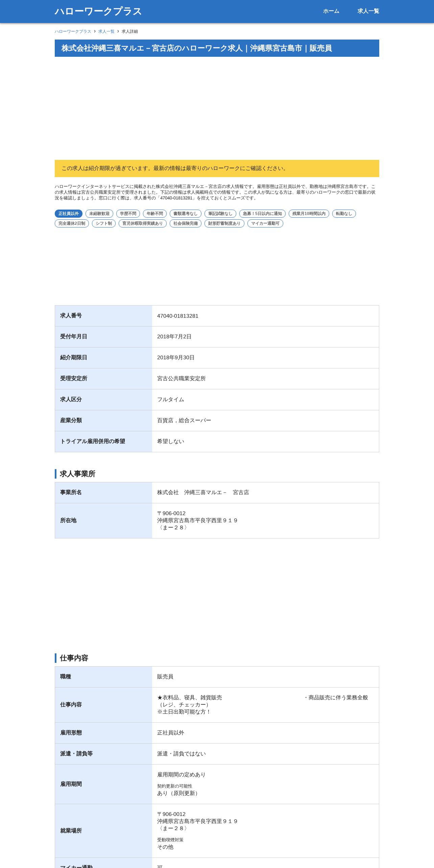
Task: Select the 急募！5日以内に通知 tag
Action: 262,214
